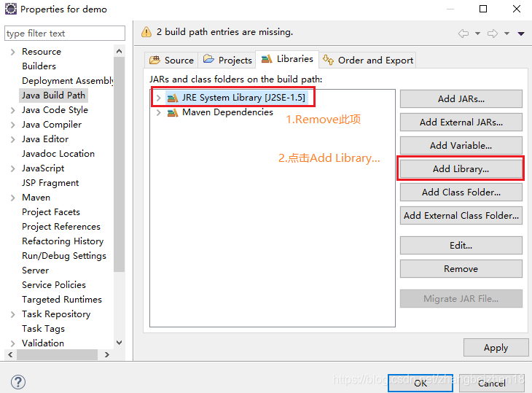Select Java Build Path page
The width and height of the screenshot is (532, 393).
(x=54, y=96)
